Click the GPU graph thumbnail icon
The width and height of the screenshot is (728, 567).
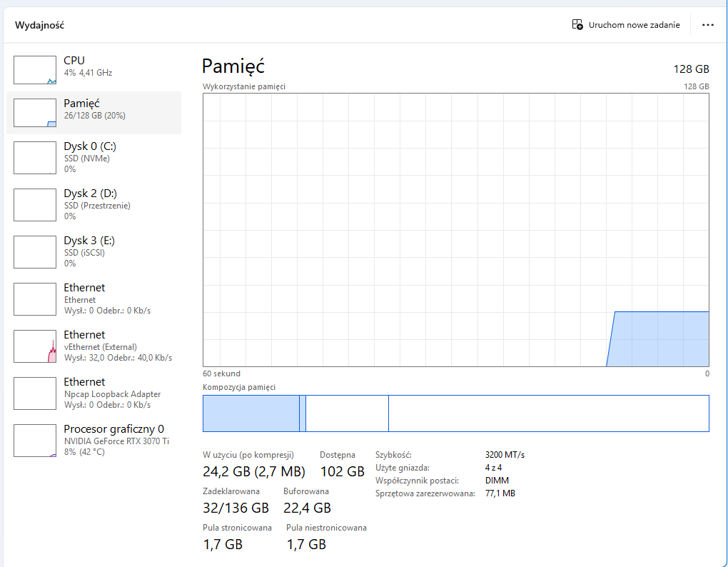coord(35,441)
